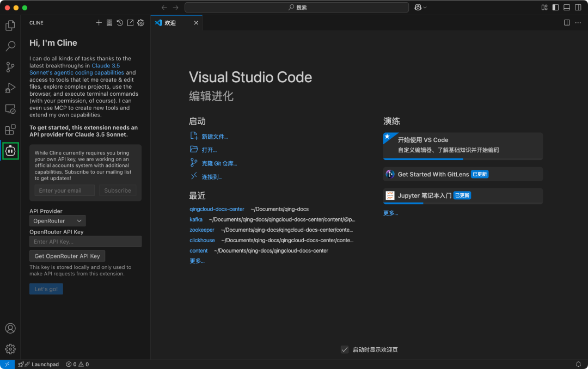Expand the Copilot dropdown in title bar
The height and width of the screenshot is (369, 588).
pos(420,8)
